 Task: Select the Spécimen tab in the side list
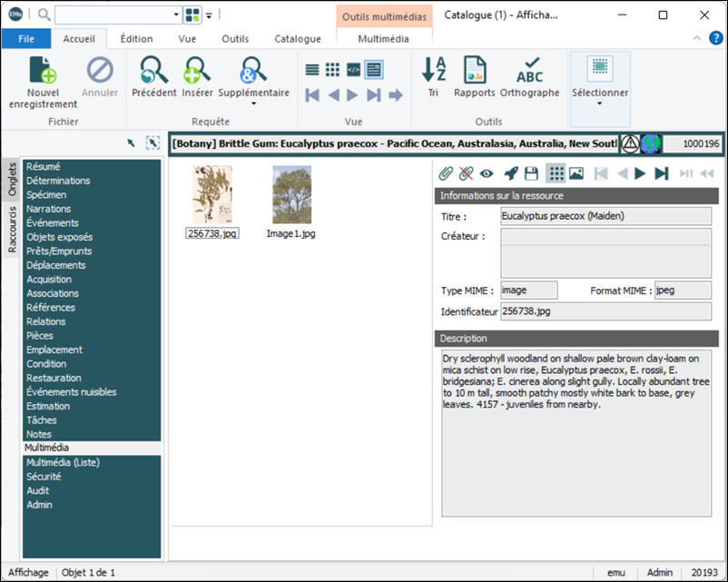click(46, 194)
